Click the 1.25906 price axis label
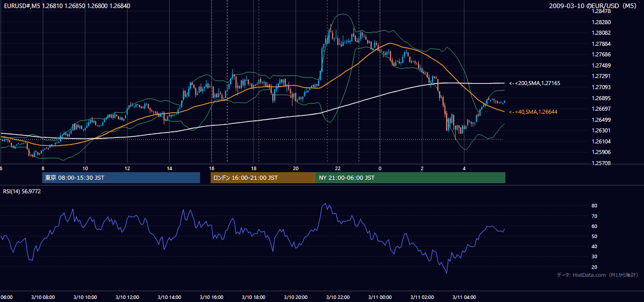This screenshot has height=302, width=644. coord(601,152)
